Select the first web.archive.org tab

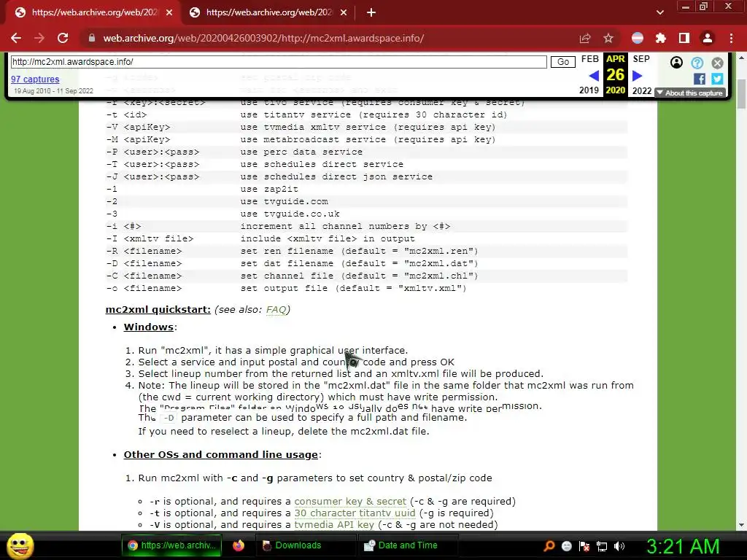click(93, 12)
